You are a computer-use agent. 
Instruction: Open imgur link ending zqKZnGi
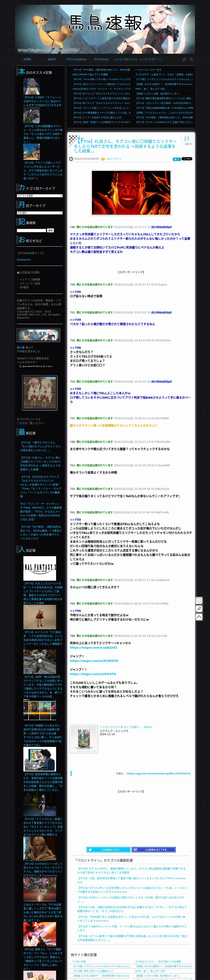93,647
